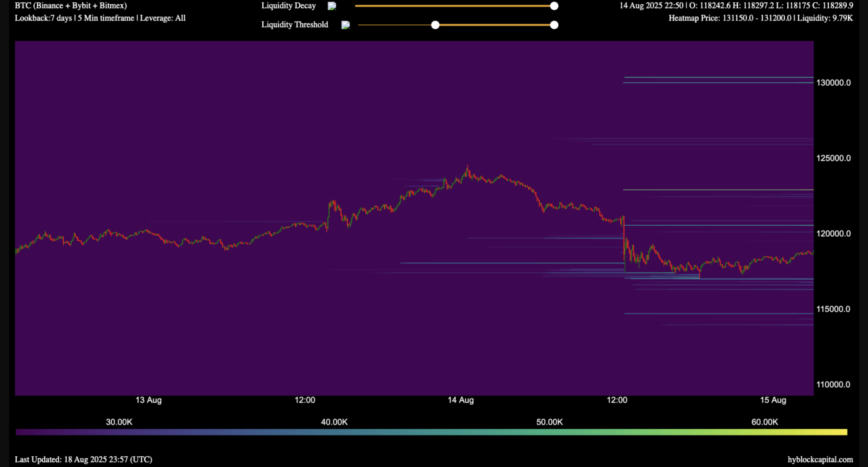Viewport: 868px width, 467px height.
Task: Click the 60.00K color scale label
Action: pyautogui.click(x=765, y=422)
